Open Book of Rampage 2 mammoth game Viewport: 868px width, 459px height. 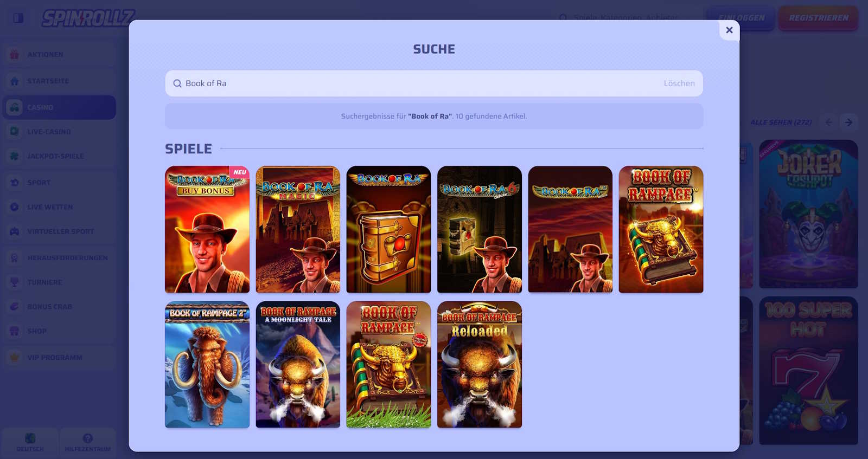(x=207, y=365)
